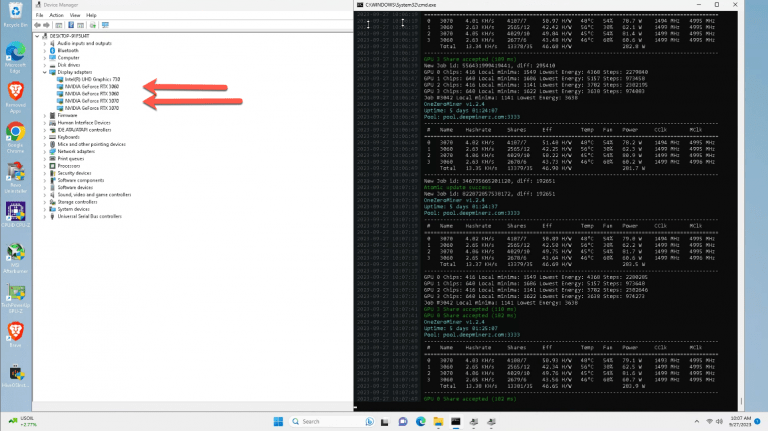Open the MSI Afterburner desktop shortcut

pyautogui.click(x=15, y=257)
